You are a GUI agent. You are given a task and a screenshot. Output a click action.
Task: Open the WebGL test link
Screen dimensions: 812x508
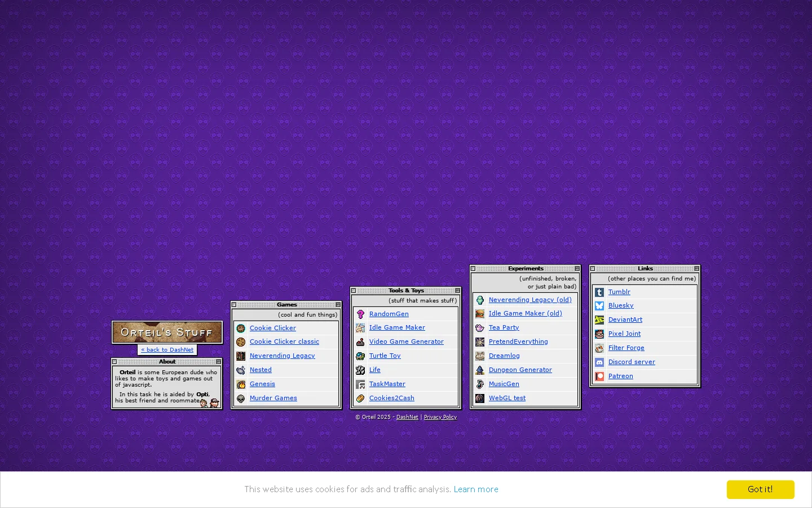tap(507, 398)
